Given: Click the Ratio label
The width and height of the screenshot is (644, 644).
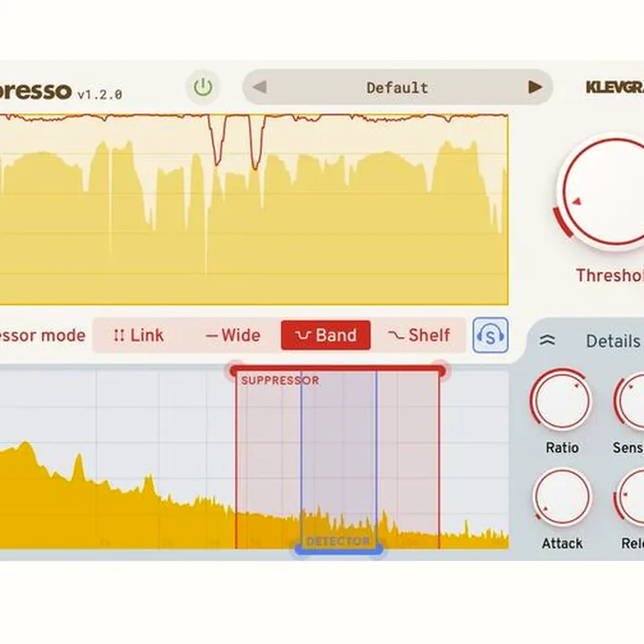Looking at the screenshot, I should click(x=562, y=447).
